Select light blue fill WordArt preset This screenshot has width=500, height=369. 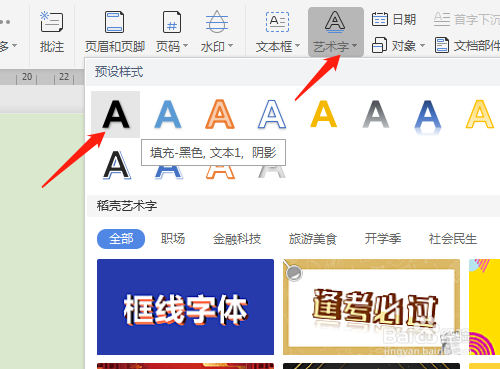pyautogui.click(x=168, y=114)
